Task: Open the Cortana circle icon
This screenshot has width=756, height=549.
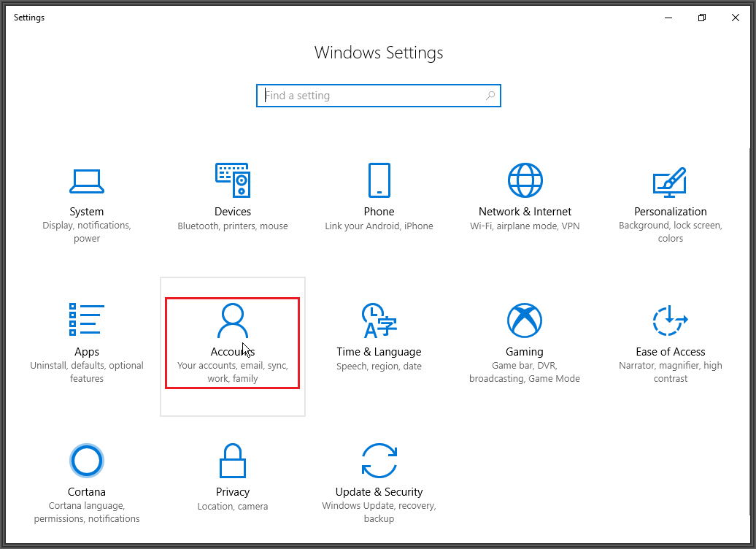Action: [x=87, y=461]
